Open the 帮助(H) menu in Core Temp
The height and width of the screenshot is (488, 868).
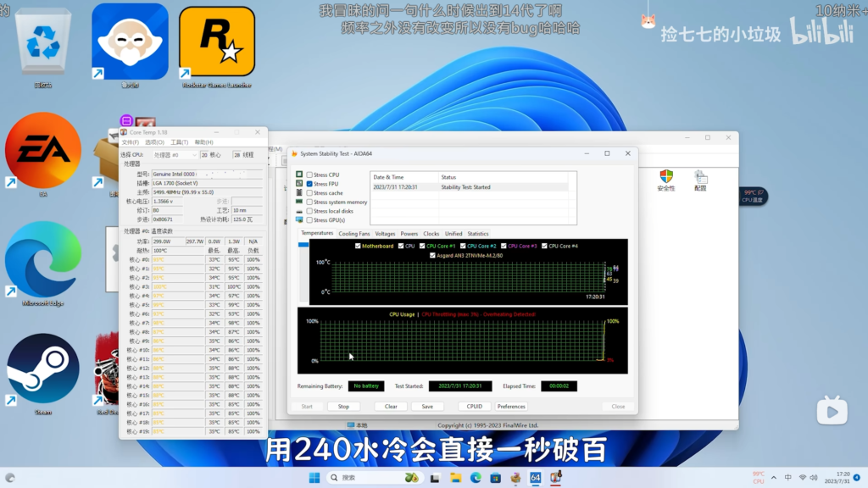point(203,142)
